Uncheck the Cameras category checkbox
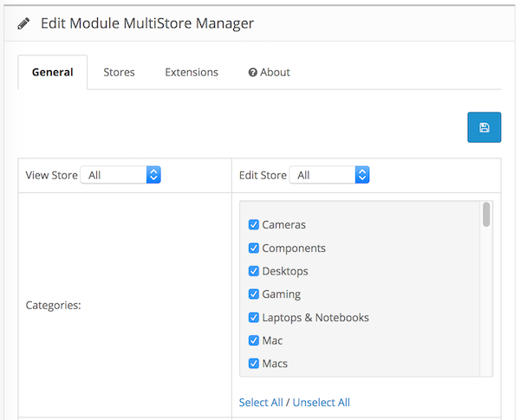Viewport: 520px width, 420px height. point(254,225)
